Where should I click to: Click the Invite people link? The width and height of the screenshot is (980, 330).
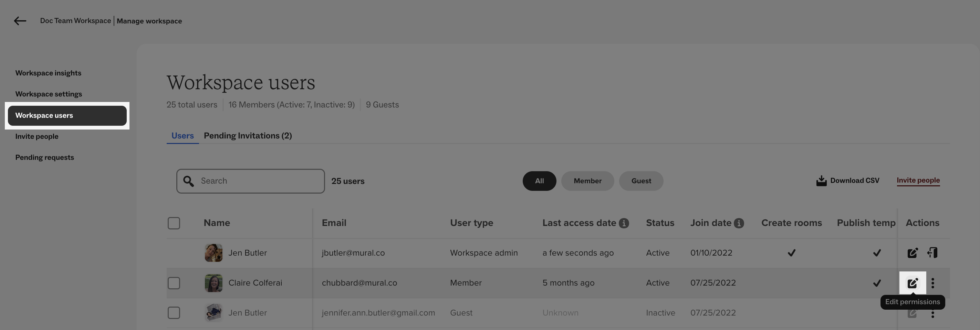pyautogui.click(x=918, y=181)
